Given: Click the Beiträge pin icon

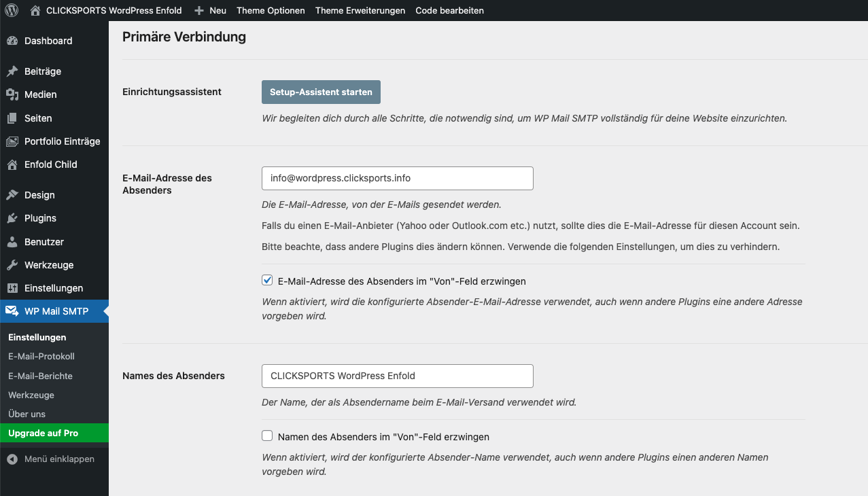Looking at the screenshot, I should [x=12, y=71].
